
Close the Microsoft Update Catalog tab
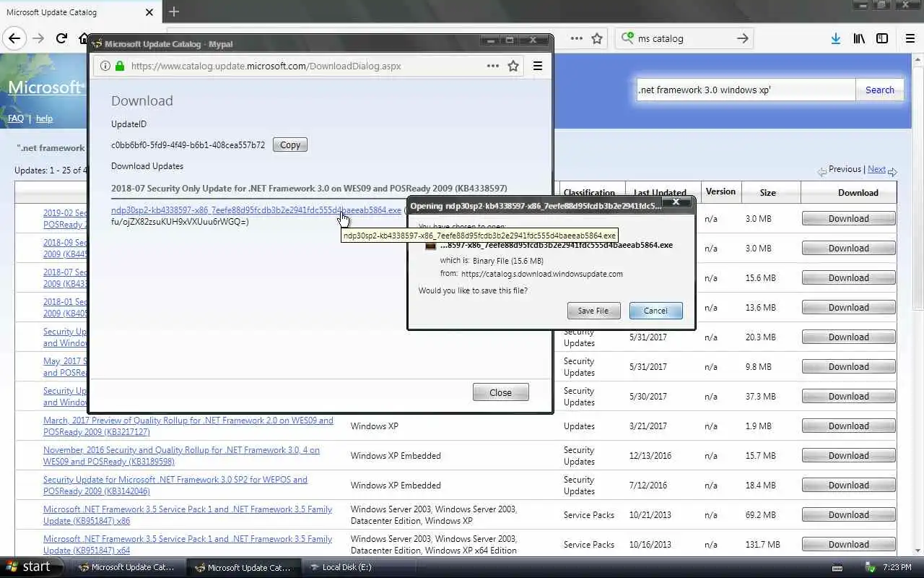pos(149,12)
